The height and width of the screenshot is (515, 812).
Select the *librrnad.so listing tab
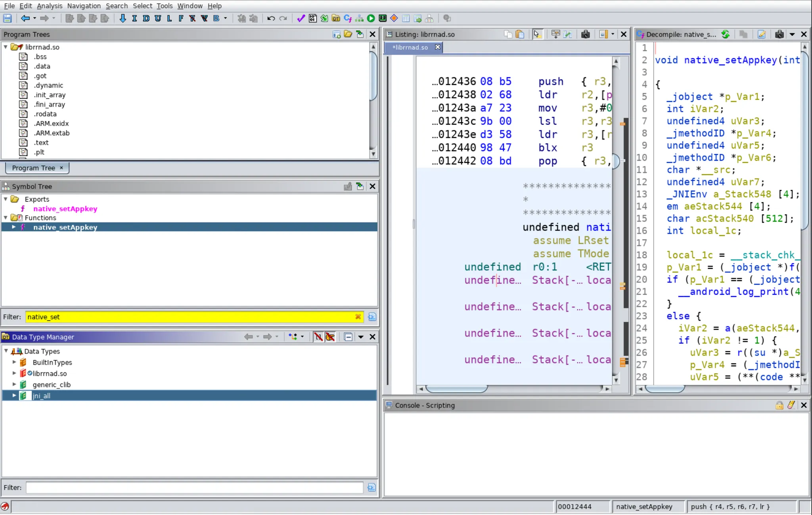tap(410, 47)
